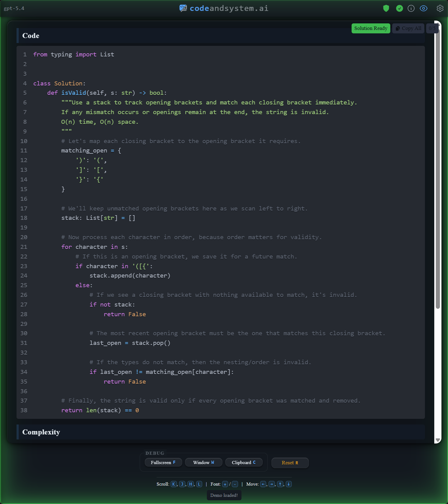Click the Clipboard C debug button

[244, 463]
